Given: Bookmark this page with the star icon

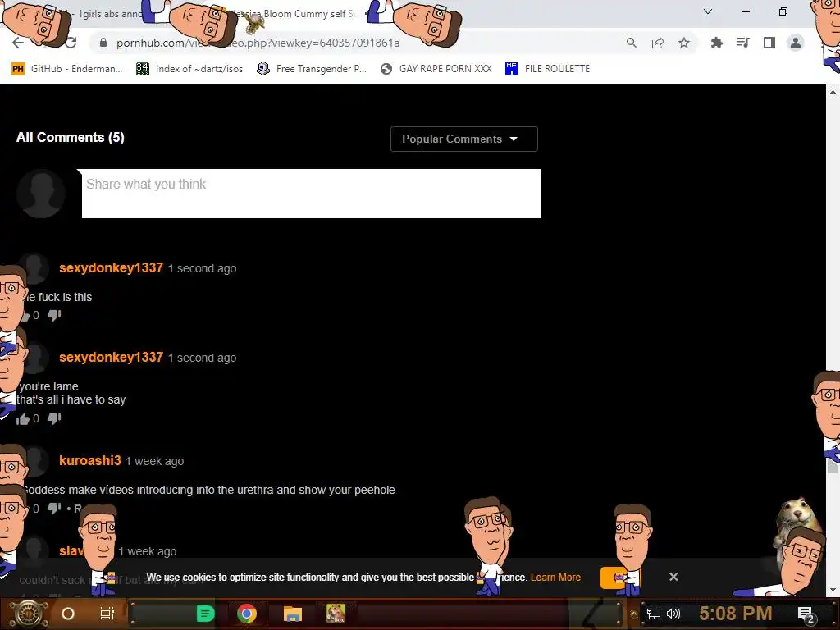Looking at the screenshot, I should [684, 43].
